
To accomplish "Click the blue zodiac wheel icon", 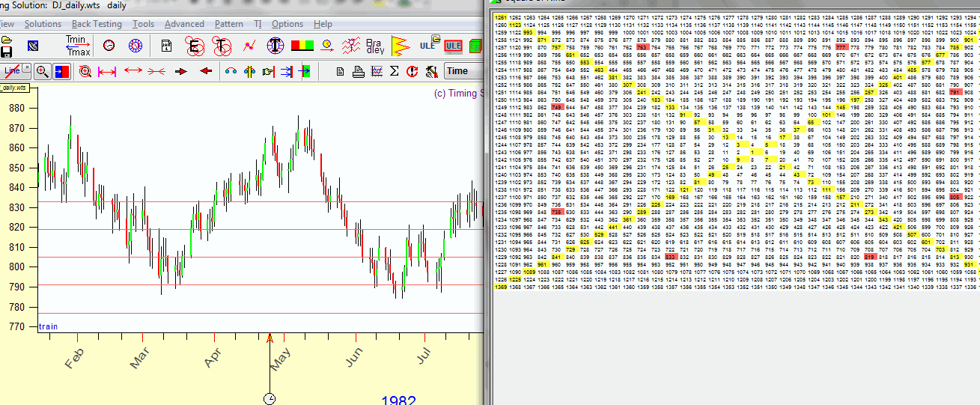I will pos(135,46).
